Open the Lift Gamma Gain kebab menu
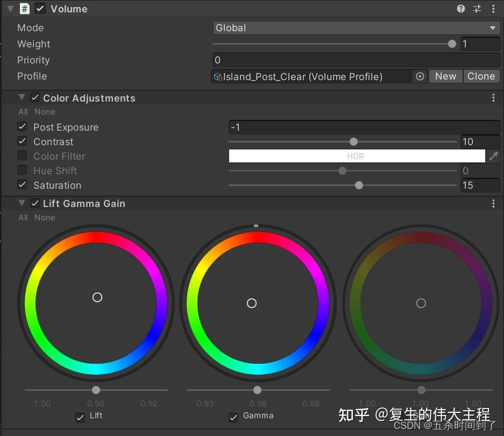The width and height of the screenshot is (504, 436). point(493,203)
